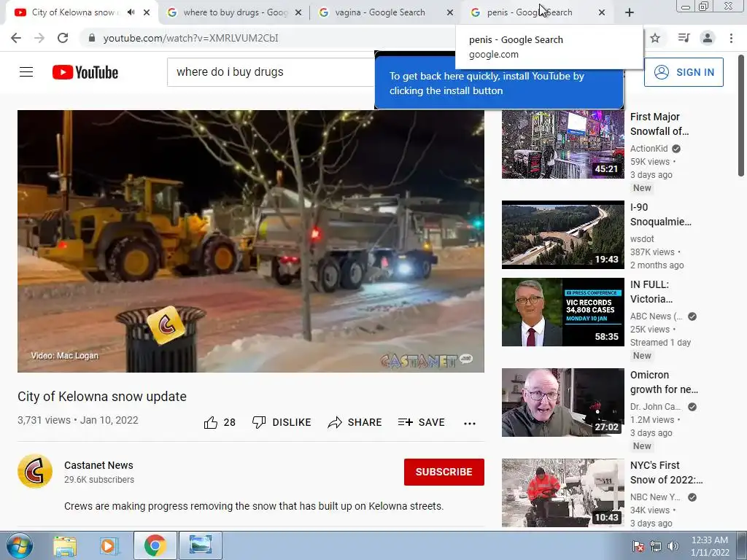This screenshot has height=560, width=747.
Task: Open Omicron growth video thumbnail
Action: pyautogui.click(x=562, y=402)
